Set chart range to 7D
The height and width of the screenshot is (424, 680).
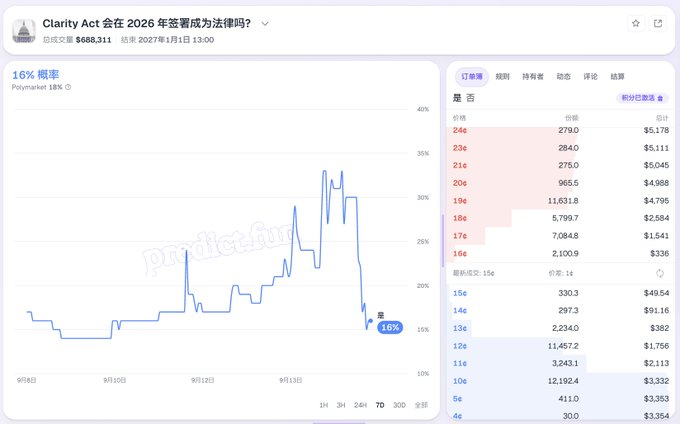point(380,405)
